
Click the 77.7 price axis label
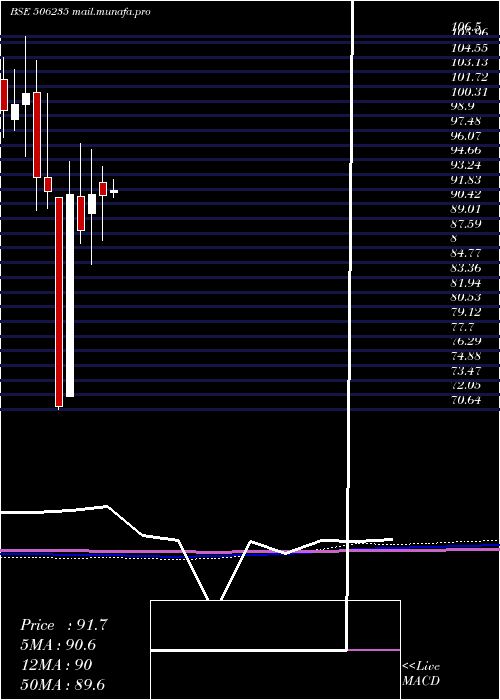(x=463, y=326)
